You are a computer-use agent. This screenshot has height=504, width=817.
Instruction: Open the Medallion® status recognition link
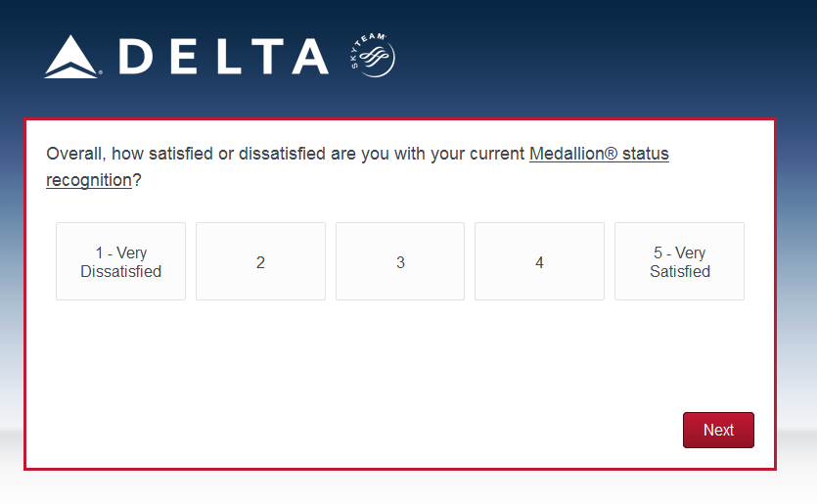pyautogui.click(x=598, y=155)
